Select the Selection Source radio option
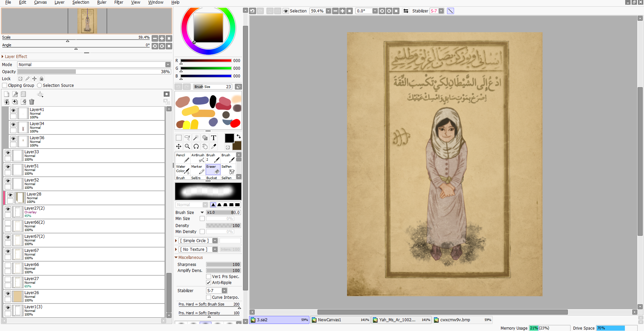Screen dimensions: 644x331 (x=40, y=86)
